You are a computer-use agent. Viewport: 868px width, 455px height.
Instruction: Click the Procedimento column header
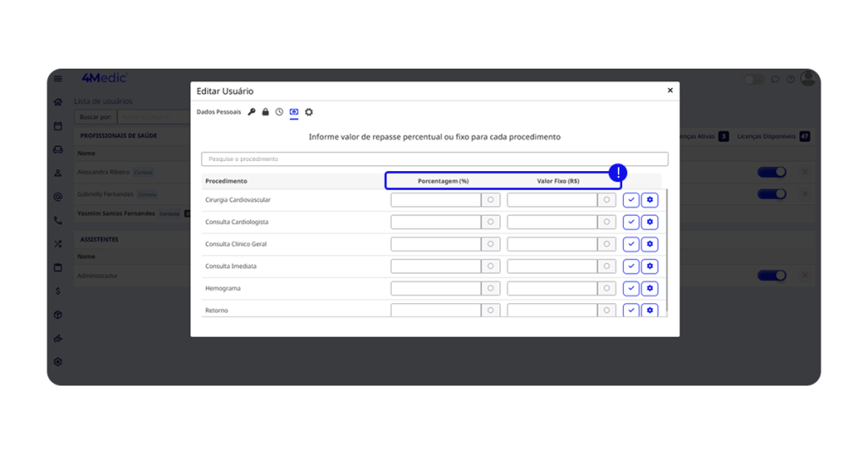[226, 181]
